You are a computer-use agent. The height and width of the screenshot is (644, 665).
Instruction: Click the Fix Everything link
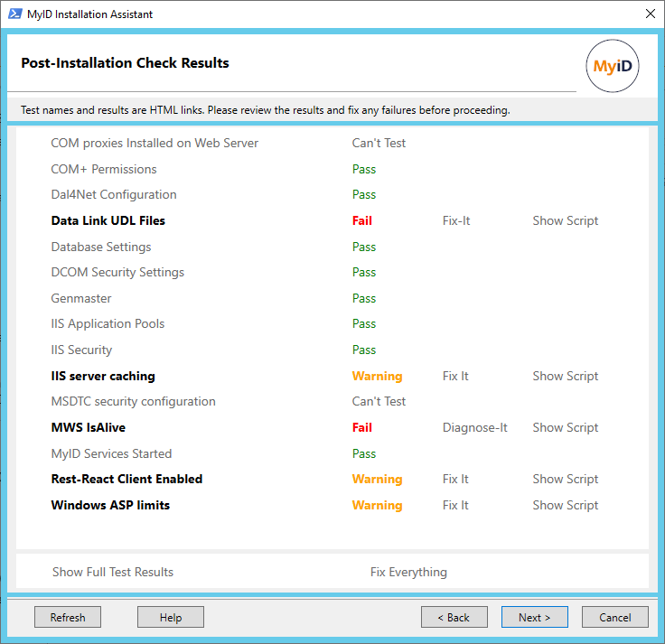pos(408,572)
